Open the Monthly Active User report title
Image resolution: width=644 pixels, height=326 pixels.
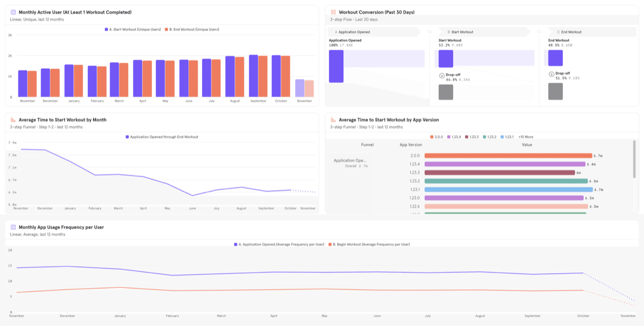75,12
